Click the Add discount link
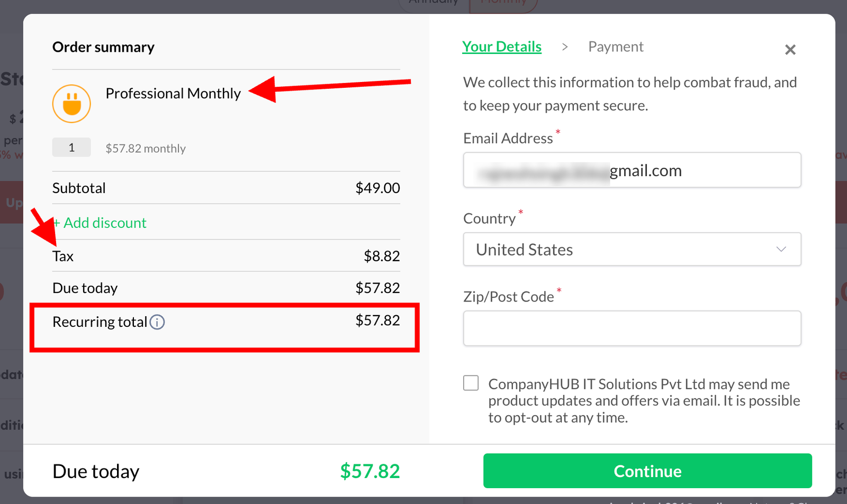 (x=100, y=223)
